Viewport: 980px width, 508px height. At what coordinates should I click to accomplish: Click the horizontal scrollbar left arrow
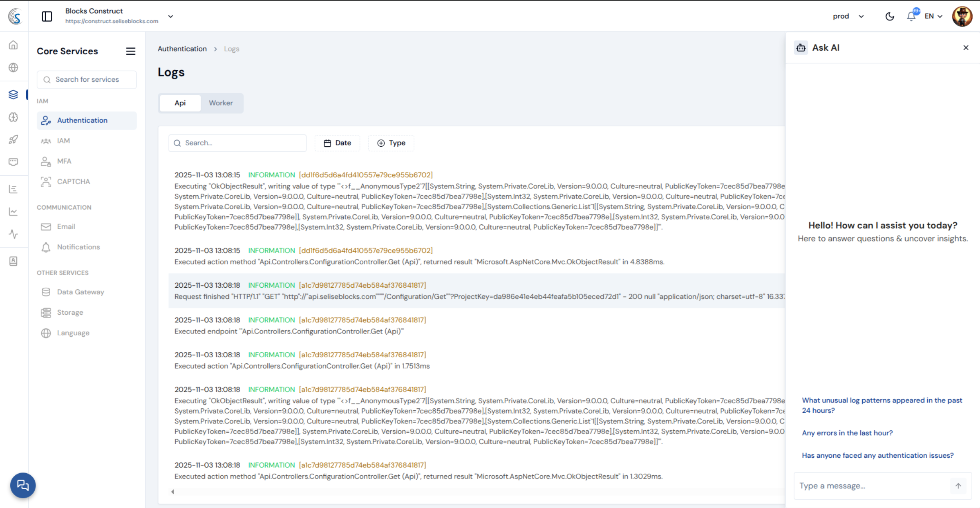pyautogui.click(x=172, y=492)
